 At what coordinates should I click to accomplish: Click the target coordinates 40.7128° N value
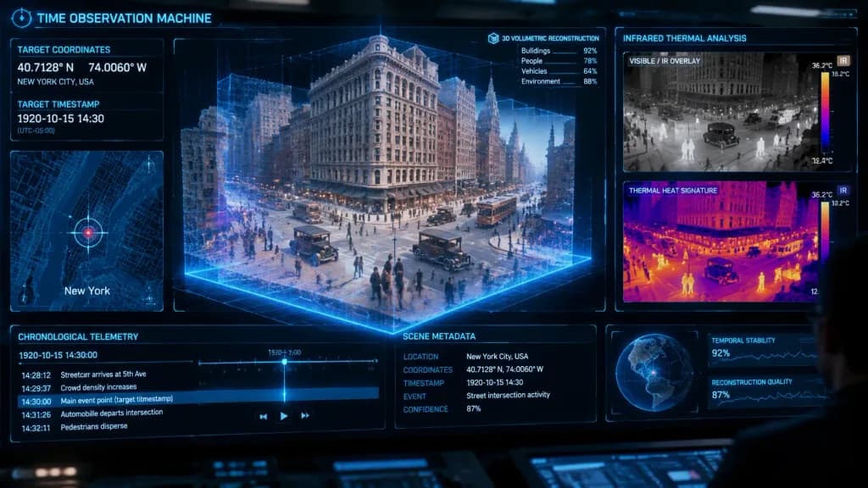pos(46,68)
